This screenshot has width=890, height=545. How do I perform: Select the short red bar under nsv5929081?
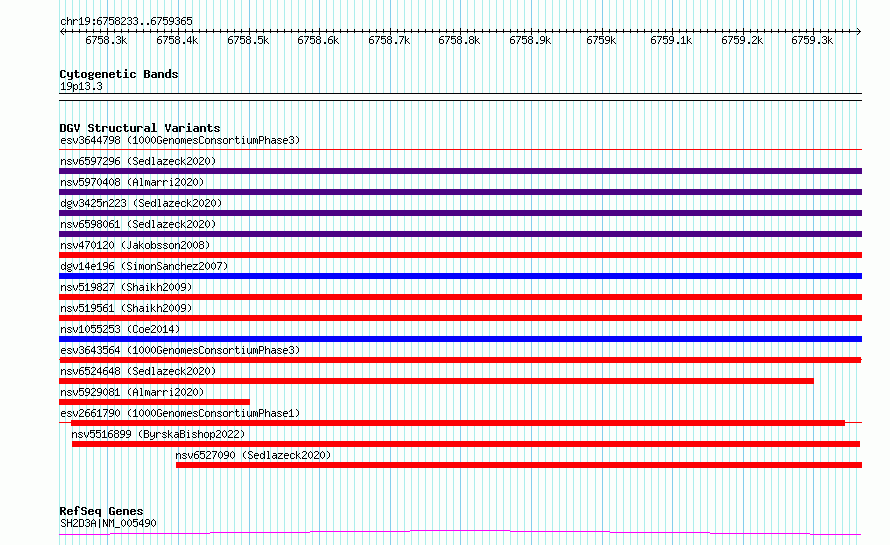coord(154,402)
